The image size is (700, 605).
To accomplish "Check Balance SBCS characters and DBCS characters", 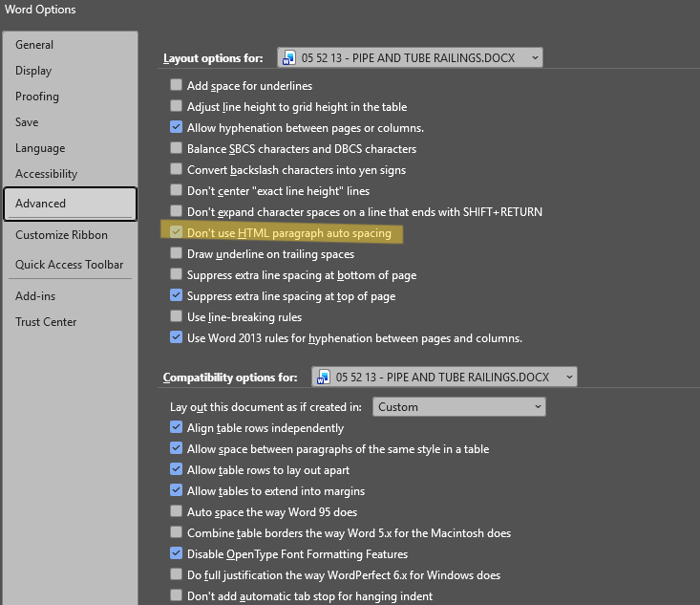I will 176,148.
